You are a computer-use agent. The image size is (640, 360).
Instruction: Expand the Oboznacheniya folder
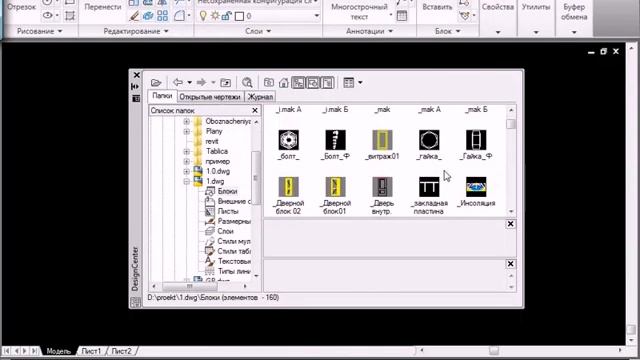187,121
